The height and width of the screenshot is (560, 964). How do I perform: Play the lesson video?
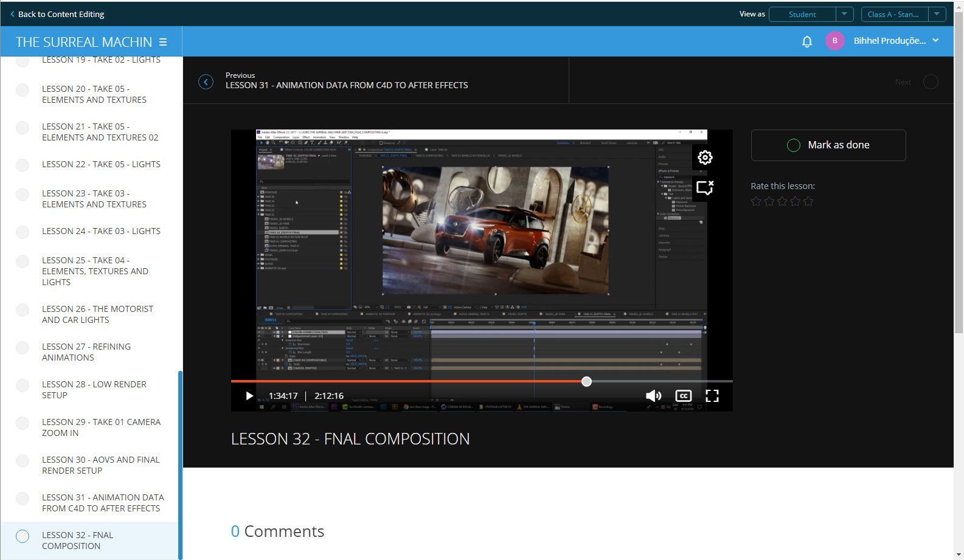coord(249,396)
